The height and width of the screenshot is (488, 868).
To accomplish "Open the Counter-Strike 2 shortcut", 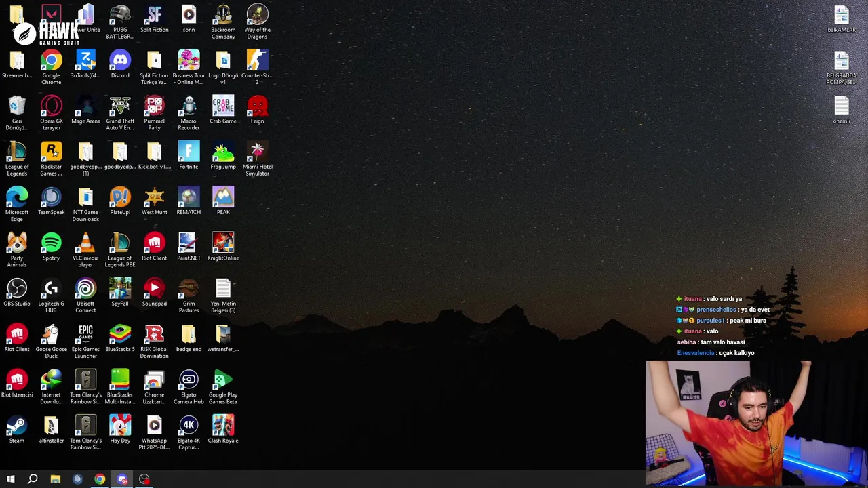I will (258, 62).
